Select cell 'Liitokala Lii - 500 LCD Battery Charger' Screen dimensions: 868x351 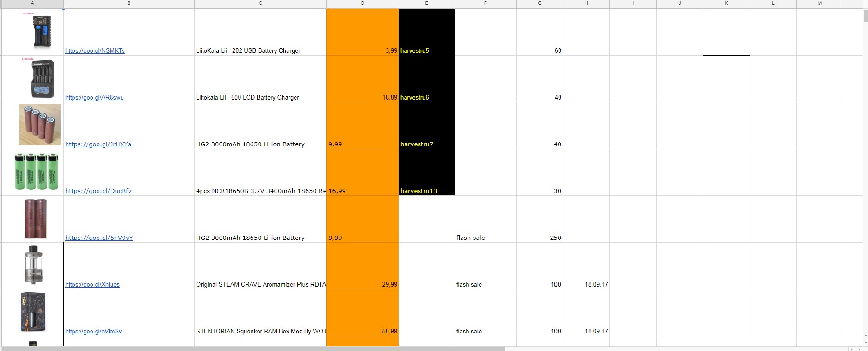(260, 79)
